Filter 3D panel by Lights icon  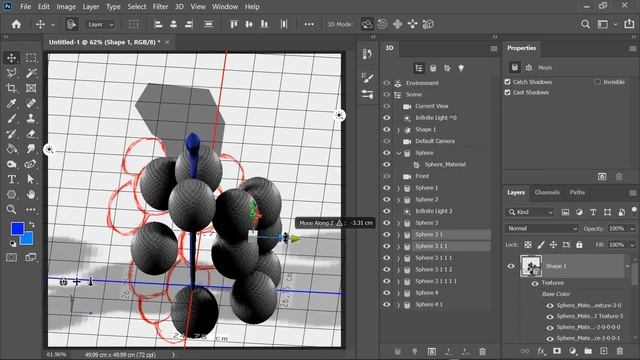[x=461, y=68]
